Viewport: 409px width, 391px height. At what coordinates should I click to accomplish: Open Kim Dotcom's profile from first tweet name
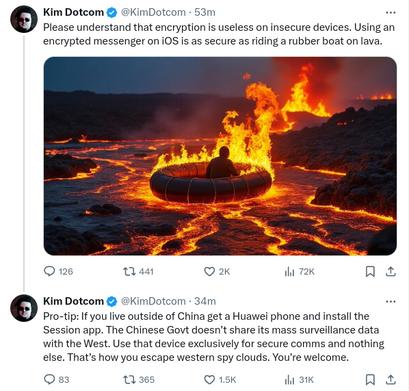[73, 12]
